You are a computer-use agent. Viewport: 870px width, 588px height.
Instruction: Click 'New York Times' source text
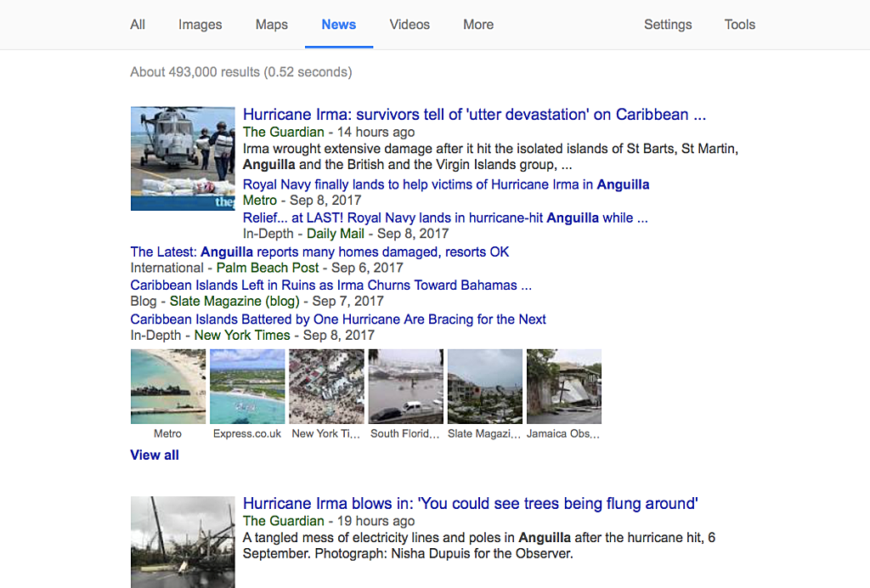[x=242, y=335]
